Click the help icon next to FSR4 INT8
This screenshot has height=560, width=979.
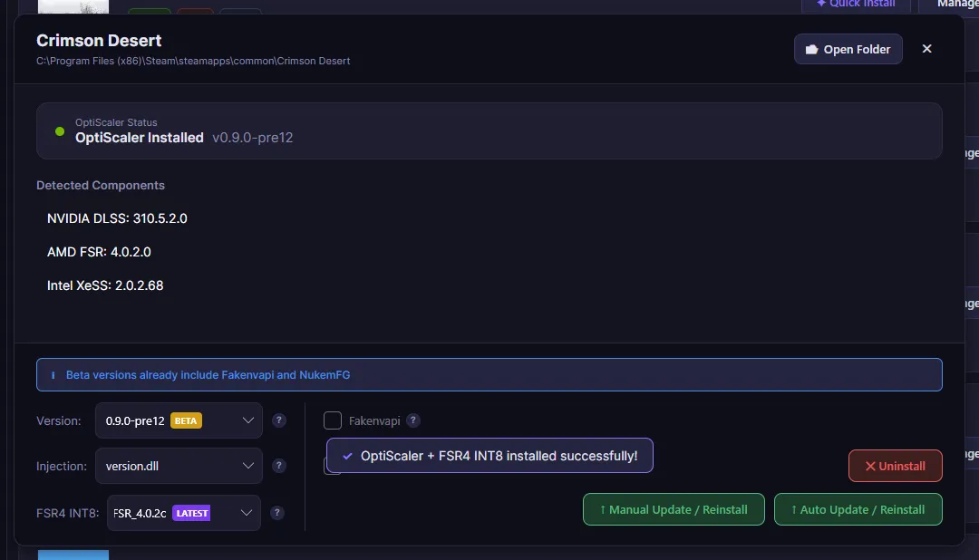277,513
